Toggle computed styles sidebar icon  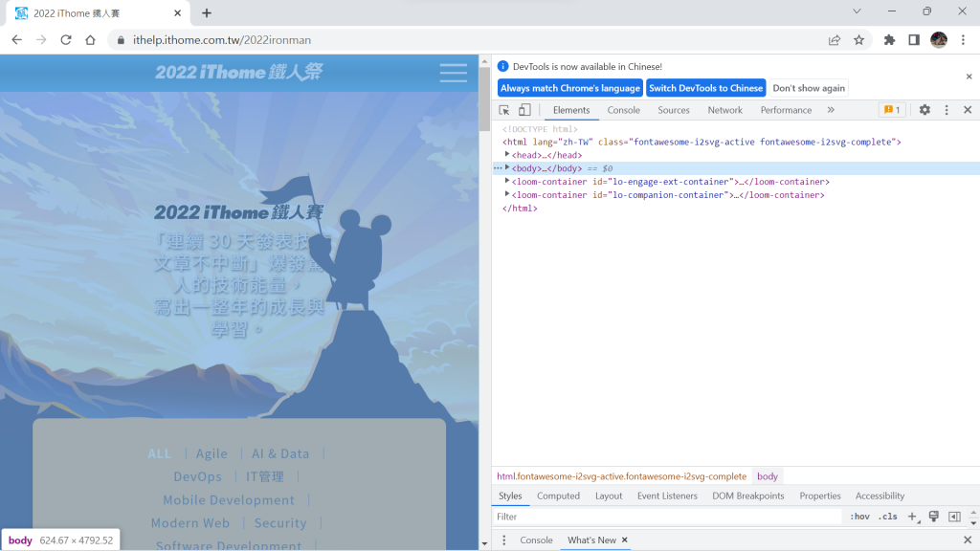[x=954, y=517]
